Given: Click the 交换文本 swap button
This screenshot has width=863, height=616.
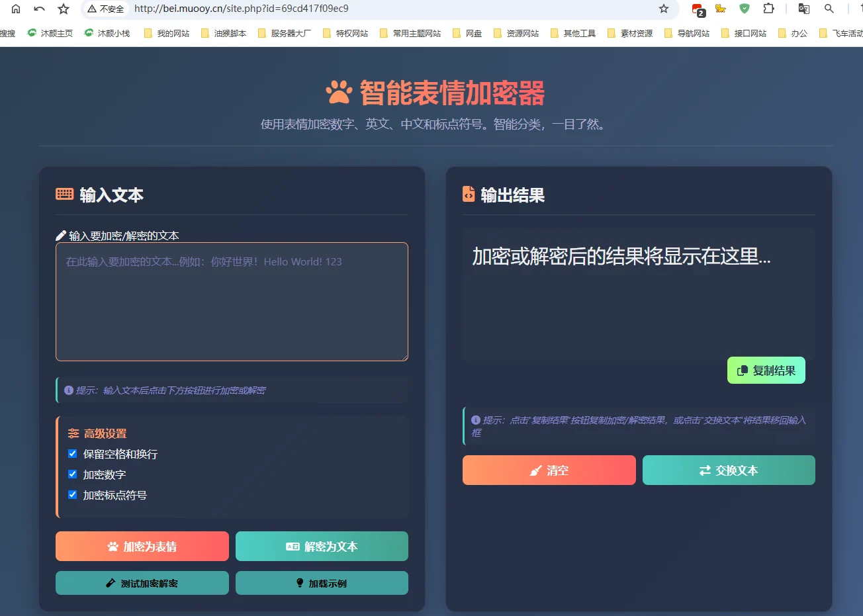Looking at the screenshot, I should (x=728, y=470).
